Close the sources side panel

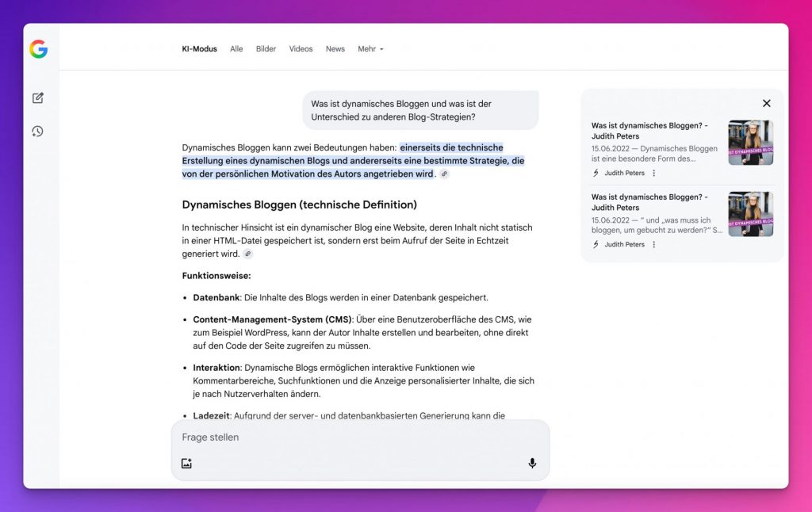[766, 103]
